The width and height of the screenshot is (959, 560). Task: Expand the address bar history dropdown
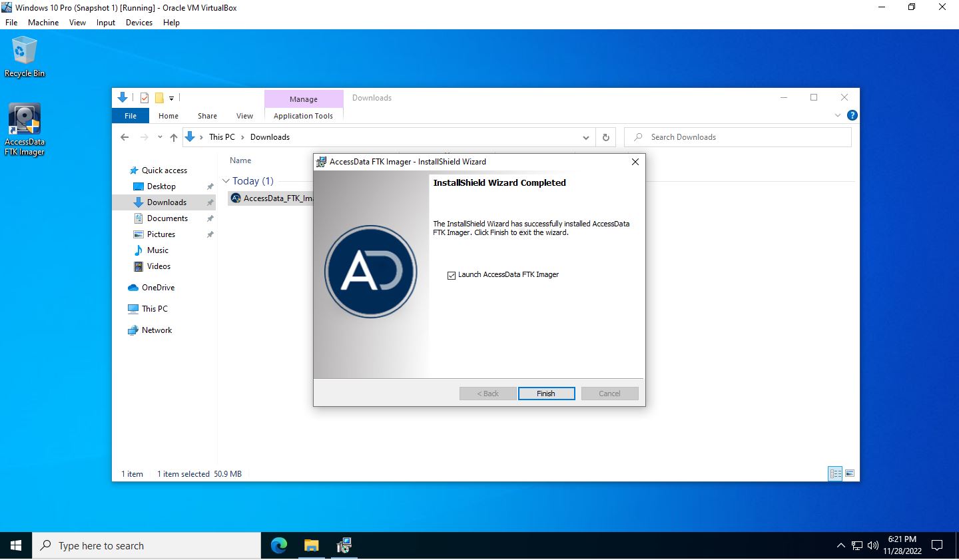point(586,137)
